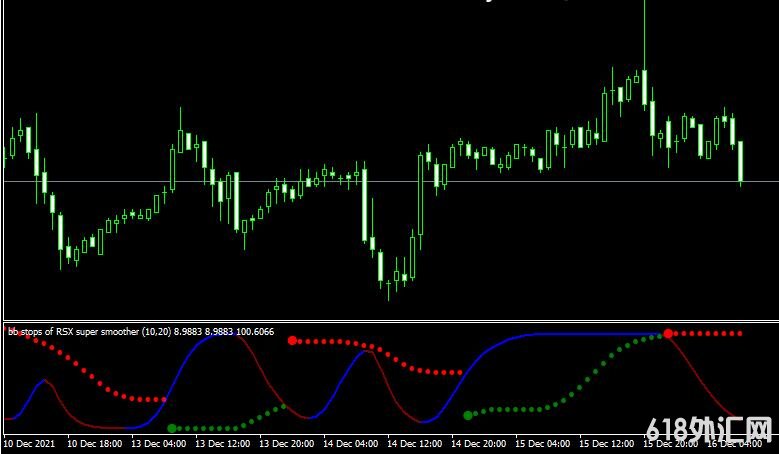Click the "15 Dec 12:00" time axis label
The width and height of the screenshot is (779, 454).
[607, 443]
